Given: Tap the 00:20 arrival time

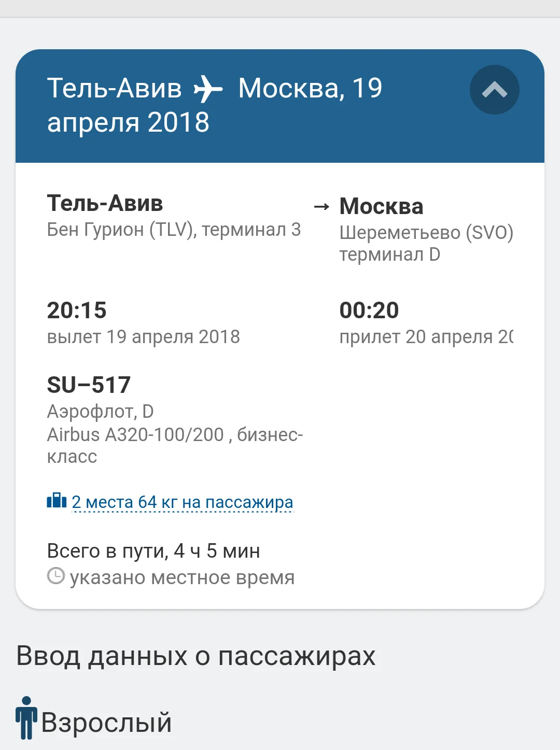Looking at the screenshot, I should coord(369,310).
